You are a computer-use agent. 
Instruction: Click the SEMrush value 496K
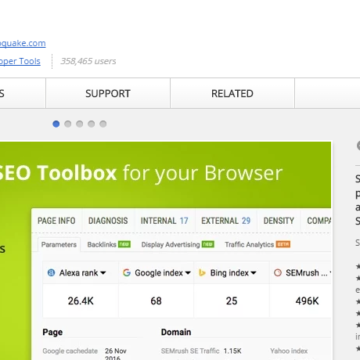pos(307,301)
